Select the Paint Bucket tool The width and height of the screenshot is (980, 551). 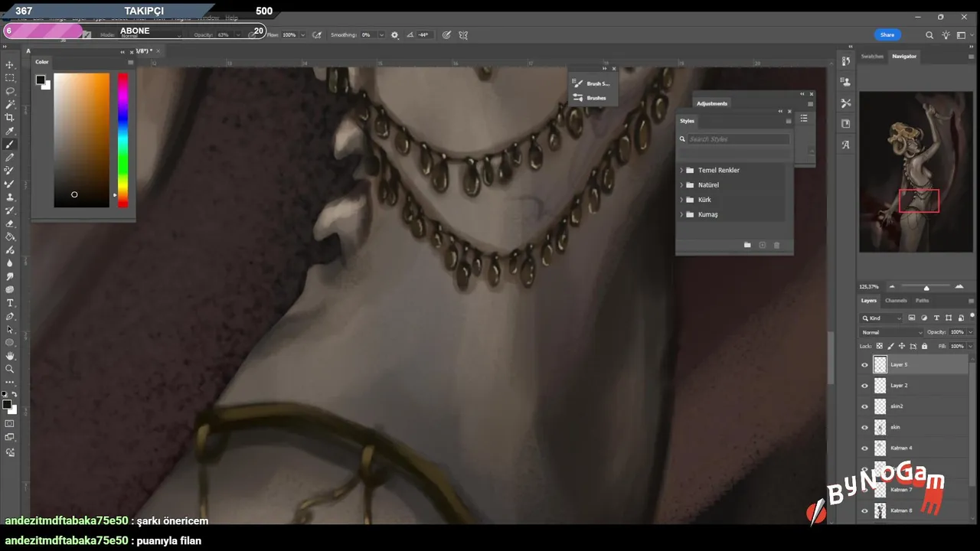pos(10,236)
